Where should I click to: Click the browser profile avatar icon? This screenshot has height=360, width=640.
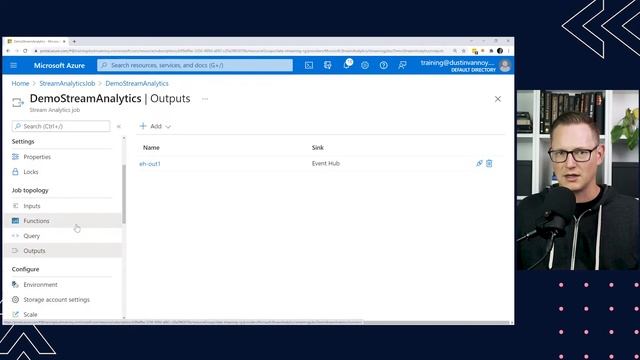tap(500, 51)
